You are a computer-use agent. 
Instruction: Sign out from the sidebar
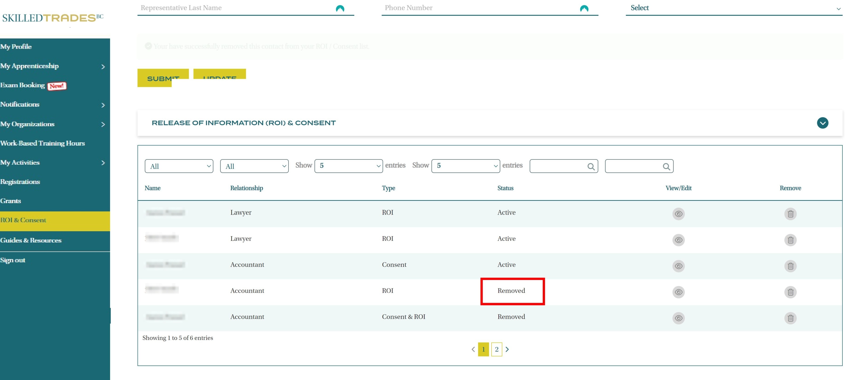[13, 260]
